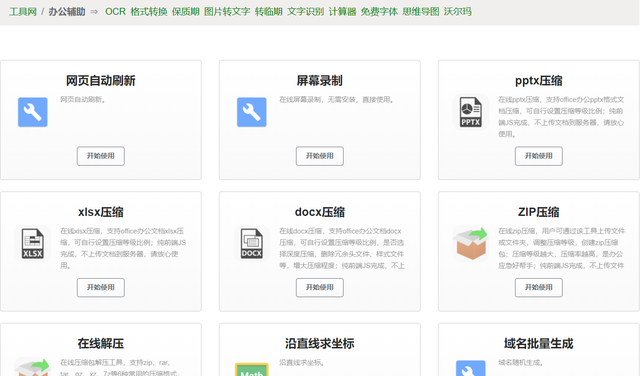Viewport: 640px width, 376px height.
Task: Click wrench icon of 域名批量生成 card
Action: pyautogui.click(x=471, y=368)
